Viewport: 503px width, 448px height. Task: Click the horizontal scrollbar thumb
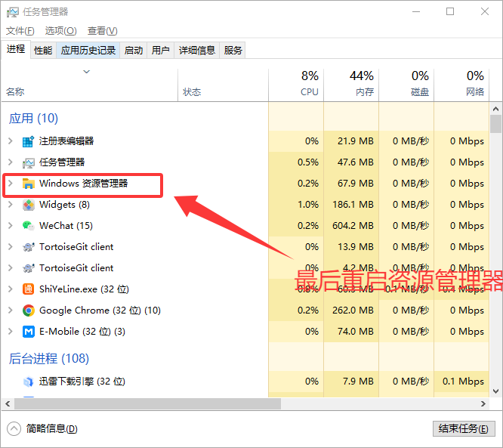(147, 404)
